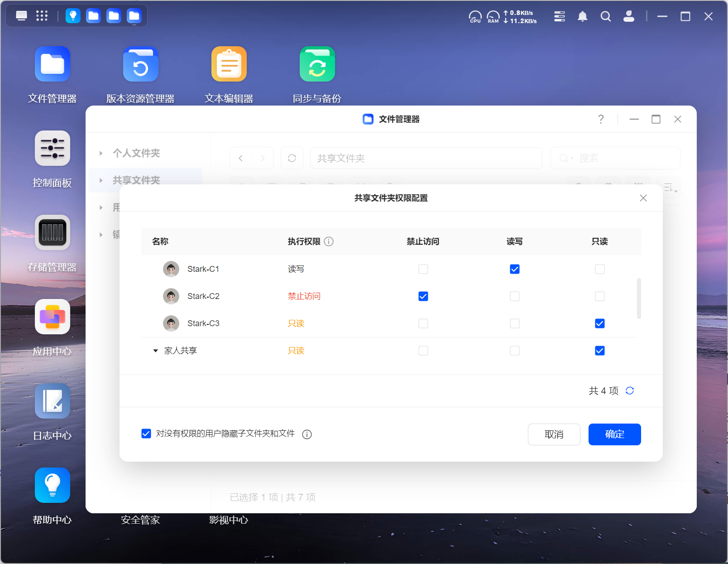
Task: Click 确定 to confirm permissions
Action: (x=615, y=434)
